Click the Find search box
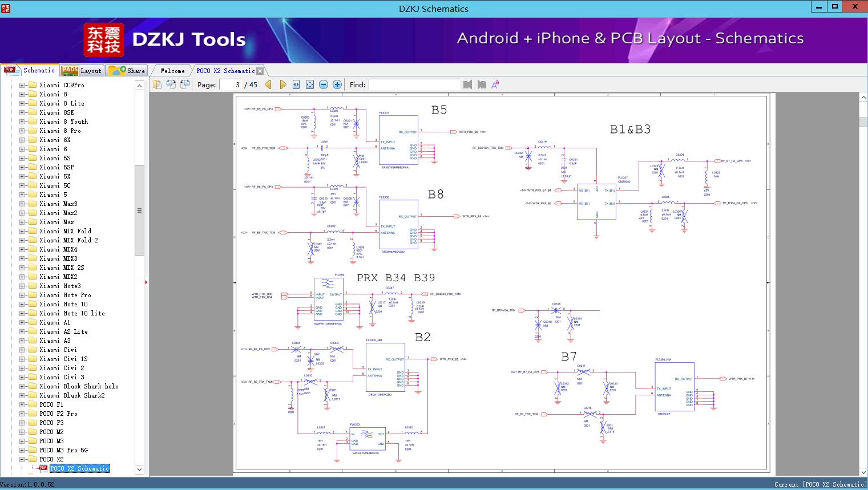The image size is (868, 490). coord(414,84)
